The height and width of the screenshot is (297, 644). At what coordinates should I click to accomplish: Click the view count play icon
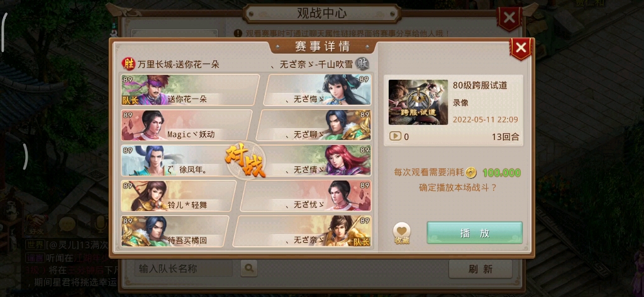[395, 136]
